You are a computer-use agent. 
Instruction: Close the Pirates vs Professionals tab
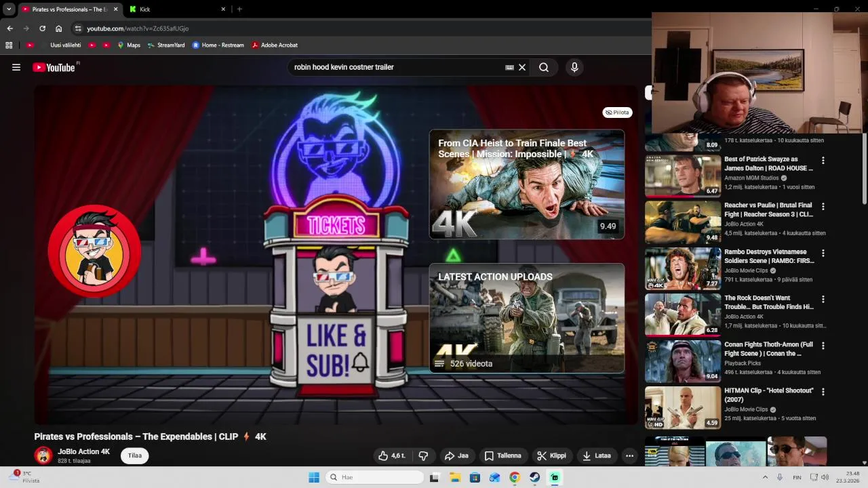115,9
